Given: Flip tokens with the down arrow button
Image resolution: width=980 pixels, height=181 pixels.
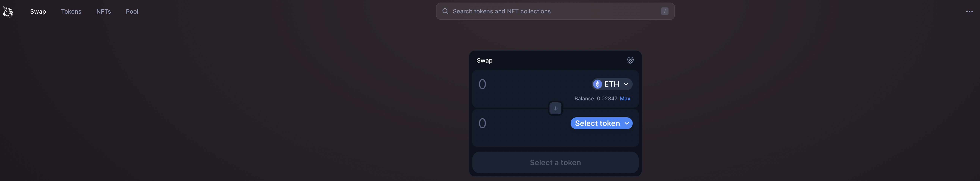Looking at the screenshot, I should click(x=555, y=109).
